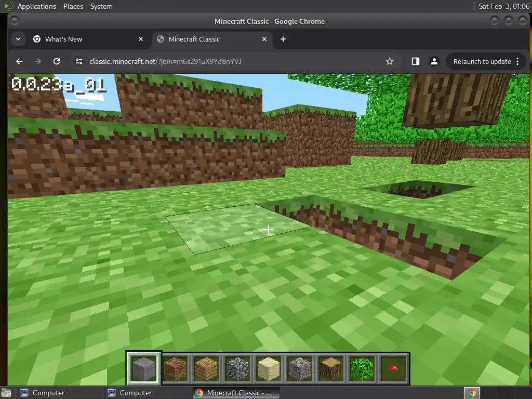The image size is (532, 399).
Task: Close the What's New tab
Action: 141,39
